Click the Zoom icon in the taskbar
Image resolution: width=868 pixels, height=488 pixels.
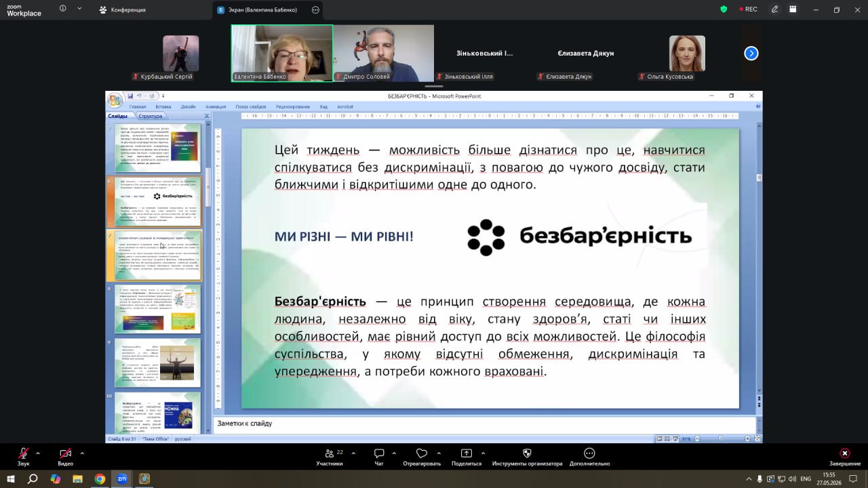pyautogui.click(x=122, y=479)
